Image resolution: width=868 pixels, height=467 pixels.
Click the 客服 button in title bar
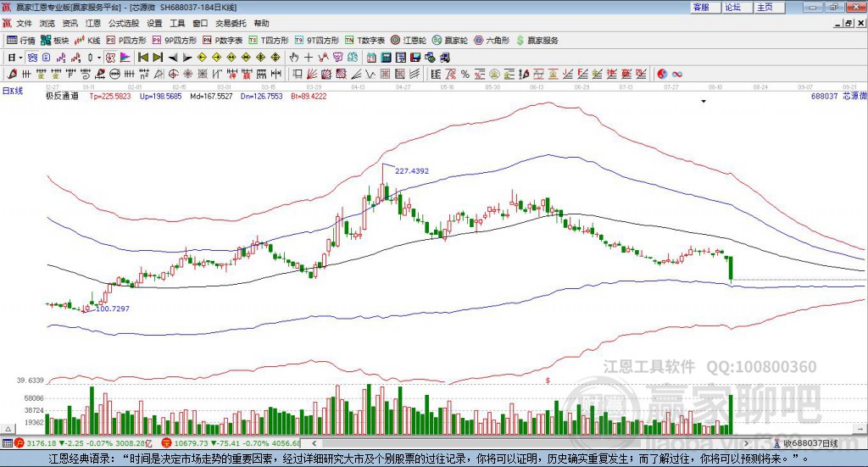pos(706,7)
